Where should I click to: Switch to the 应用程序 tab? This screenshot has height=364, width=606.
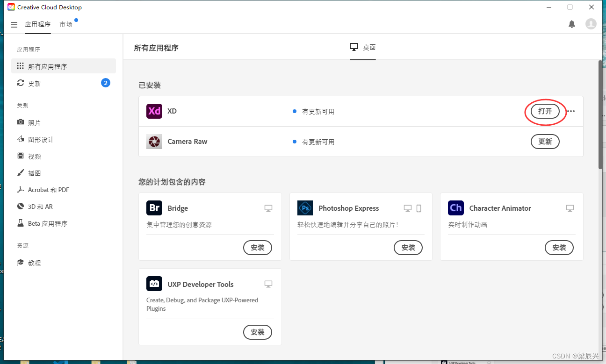coord(38,24)
